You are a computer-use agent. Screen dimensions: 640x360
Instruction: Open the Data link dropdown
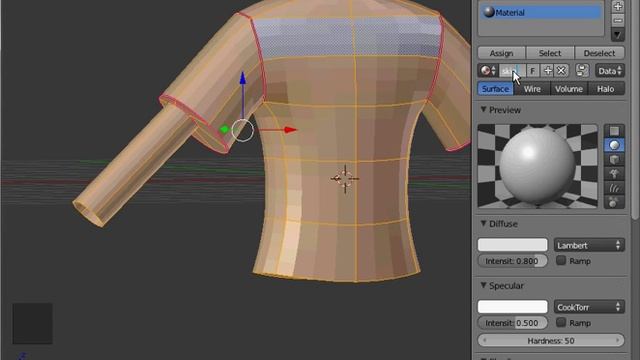610,71
